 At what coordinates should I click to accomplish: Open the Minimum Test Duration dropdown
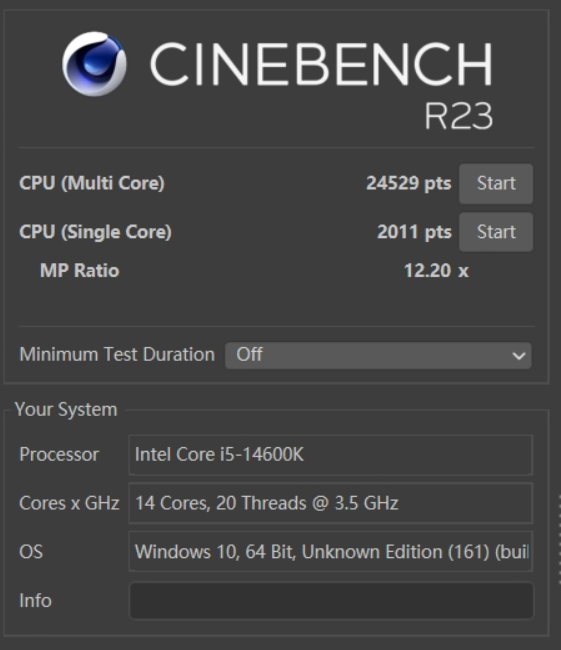378,355
